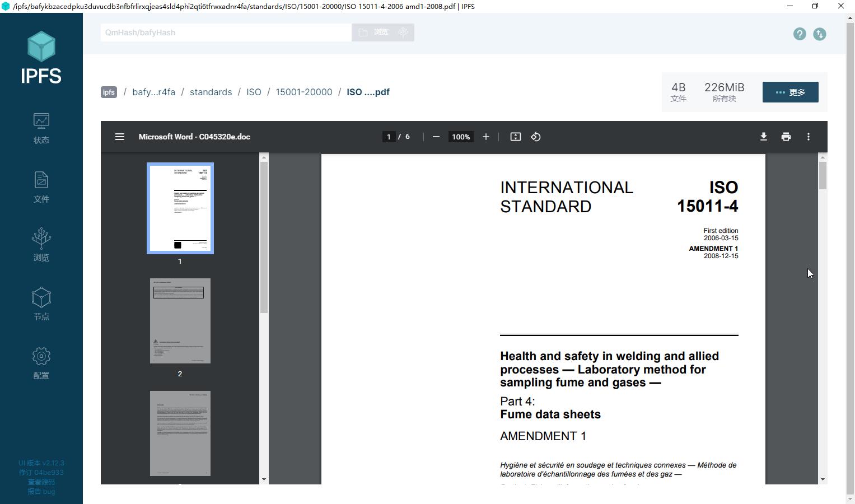Open the 文件 files page
Image resolution: width=855 pixels, height=504 pixels.
click(x=41, y=187)
